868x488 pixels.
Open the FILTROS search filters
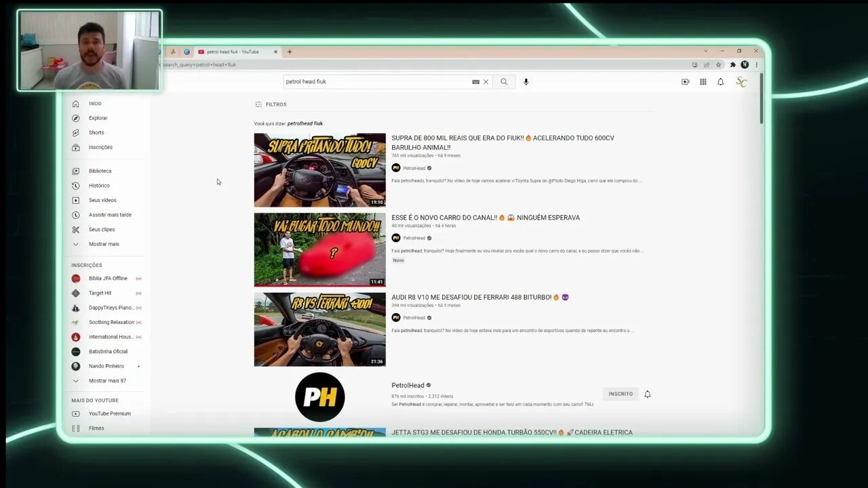[x=271, y=104]
